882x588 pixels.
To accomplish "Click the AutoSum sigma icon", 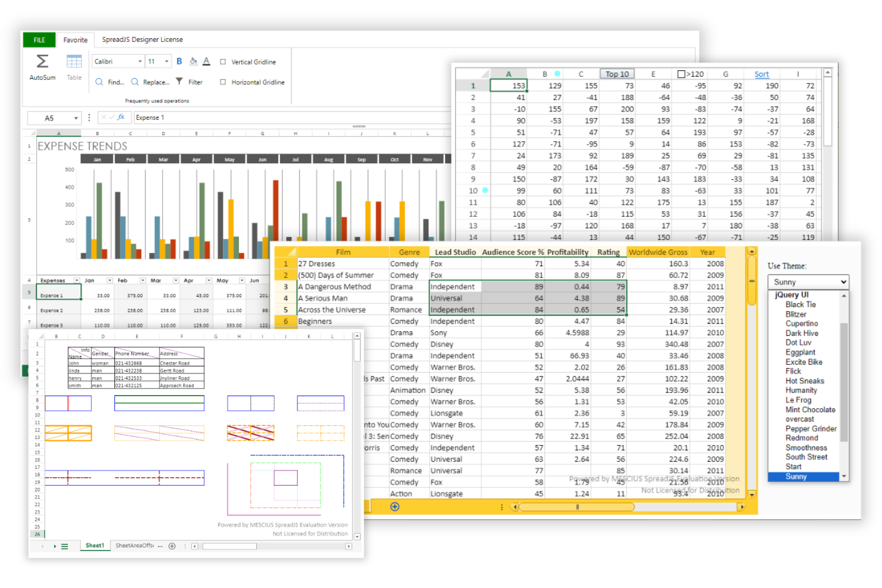I will pyautogui.click(x=42, y=61).
